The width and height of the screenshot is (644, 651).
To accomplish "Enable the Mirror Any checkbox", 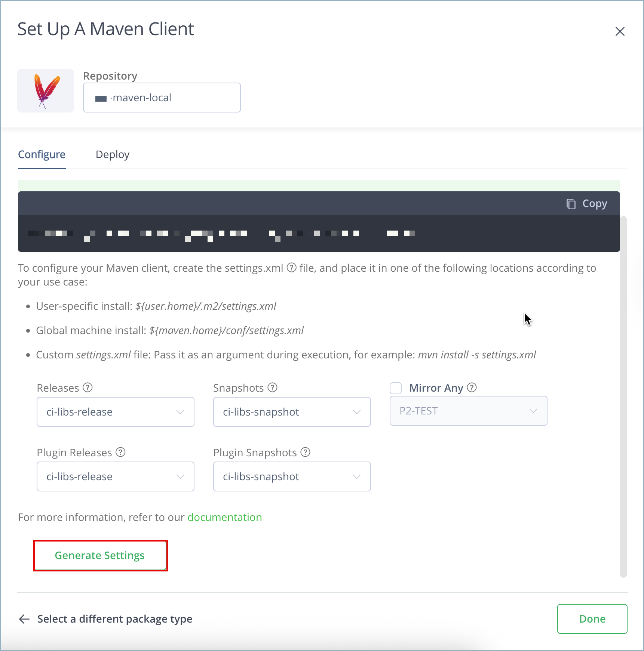I will pyautogui.click(x=395, y=388).
